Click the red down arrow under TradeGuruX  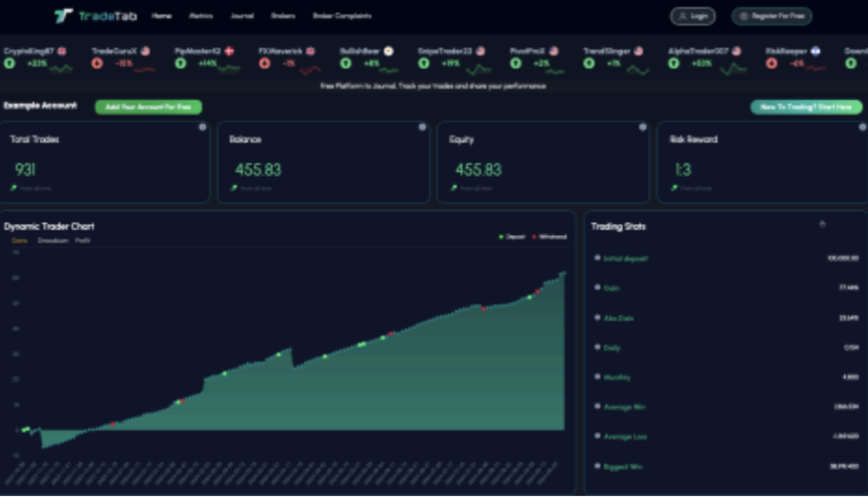click(97, 63)
